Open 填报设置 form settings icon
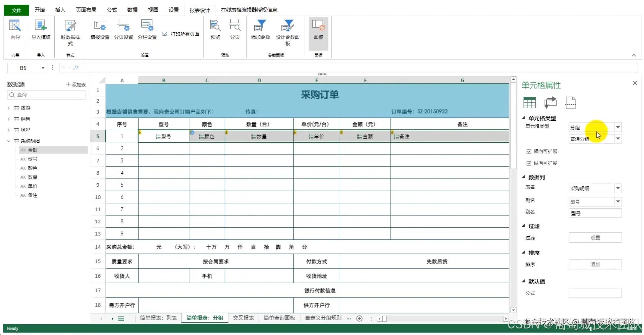This screenshot has width=644, height=335. (x=100, y=26)
